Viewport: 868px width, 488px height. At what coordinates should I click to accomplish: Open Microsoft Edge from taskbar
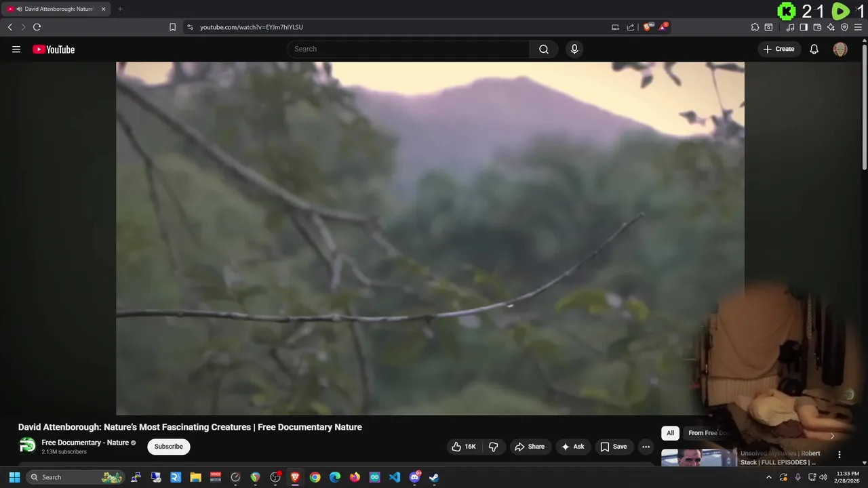click(x=335, y=477)
